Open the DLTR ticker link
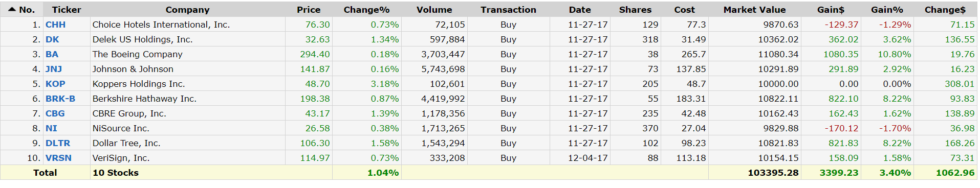This screenshot has height=188, width=980. pos(58,143)
